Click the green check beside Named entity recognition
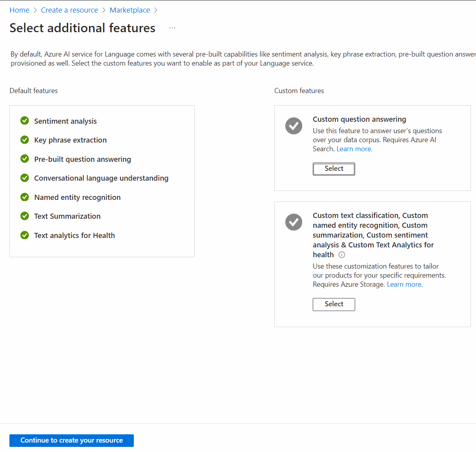This screenshot has height=452, width=476. click(25, 197)
